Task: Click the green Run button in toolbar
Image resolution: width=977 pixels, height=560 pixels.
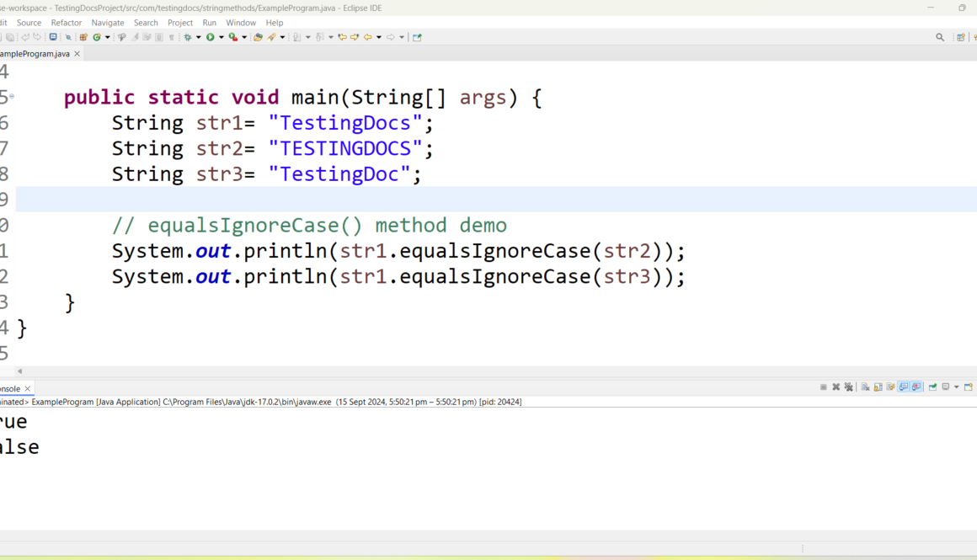Action: click(x=210, y=37)
